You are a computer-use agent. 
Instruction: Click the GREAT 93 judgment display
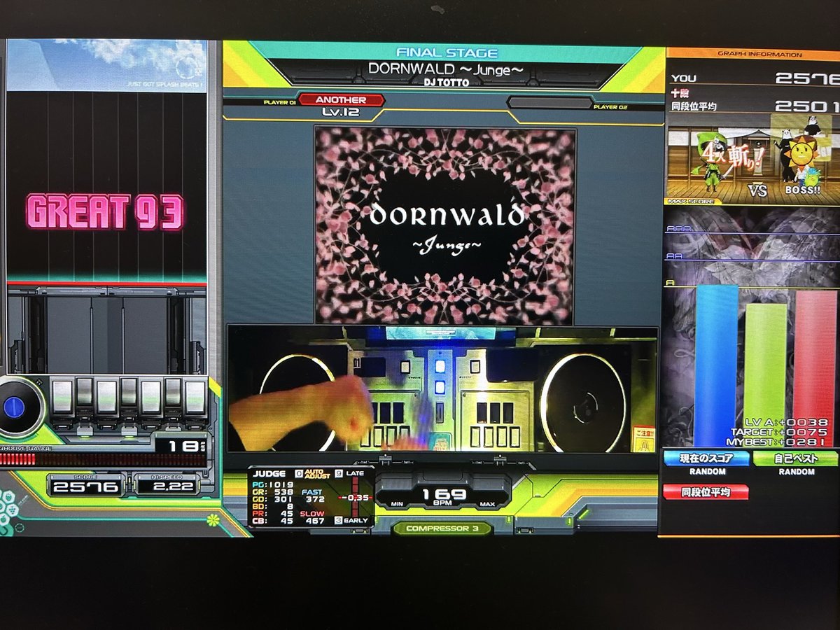pos(106,212)
